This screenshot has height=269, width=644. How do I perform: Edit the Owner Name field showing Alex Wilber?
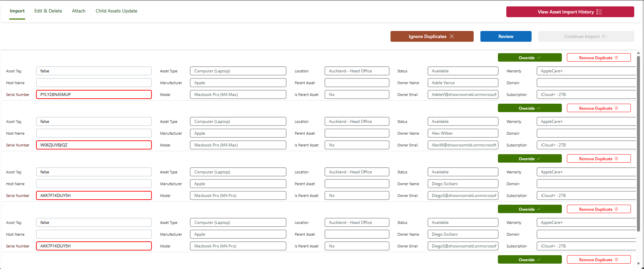click(463, 133)
